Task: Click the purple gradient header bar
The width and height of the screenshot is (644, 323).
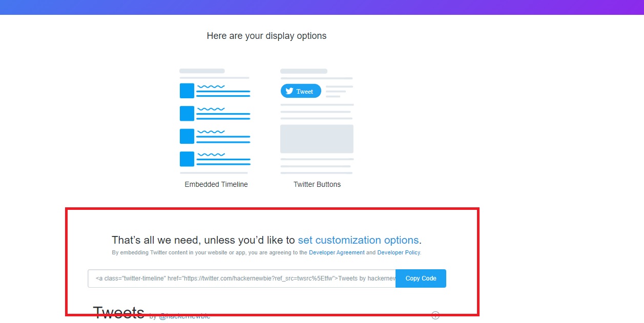Action: coord(322,7)
